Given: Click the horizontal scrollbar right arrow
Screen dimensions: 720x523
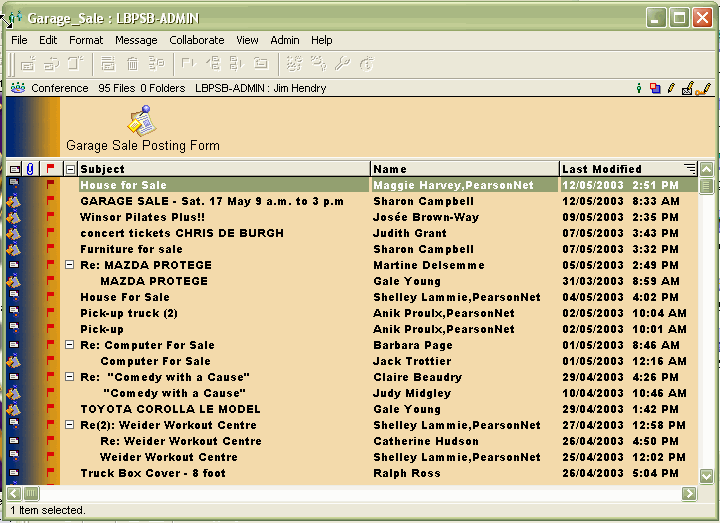Looking at the screenshot, I should (x=689, y=493).
